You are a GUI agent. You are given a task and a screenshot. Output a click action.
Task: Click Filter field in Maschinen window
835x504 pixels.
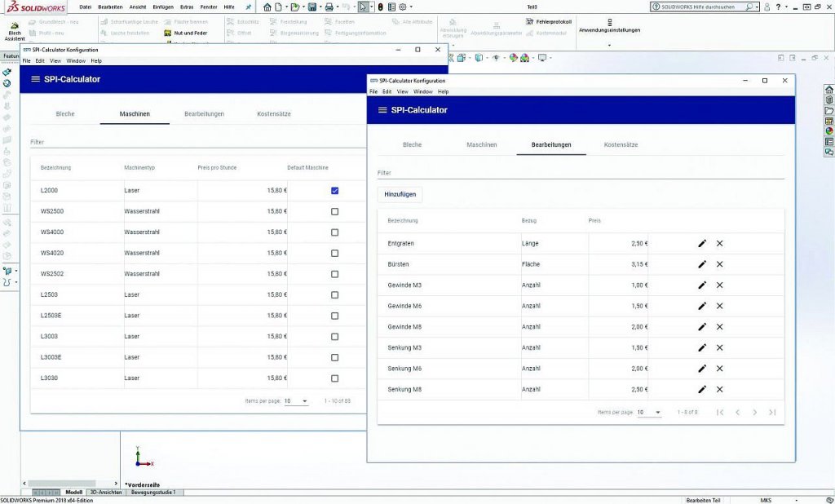(x=198, y=142)
